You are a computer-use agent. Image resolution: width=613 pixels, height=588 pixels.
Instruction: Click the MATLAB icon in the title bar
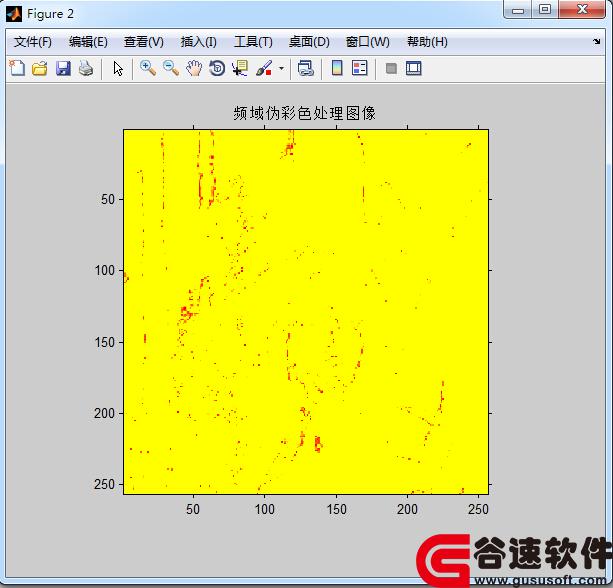pos(14,14)
